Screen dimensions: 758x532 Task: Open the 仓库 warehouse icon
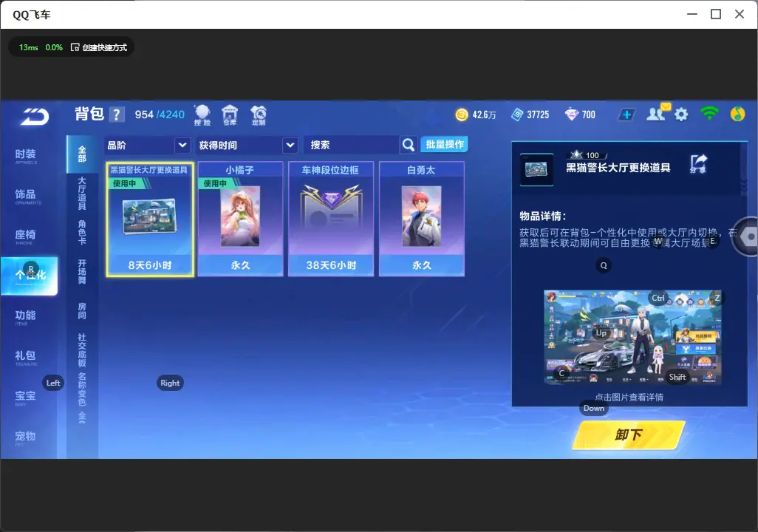tap(230, 115)
